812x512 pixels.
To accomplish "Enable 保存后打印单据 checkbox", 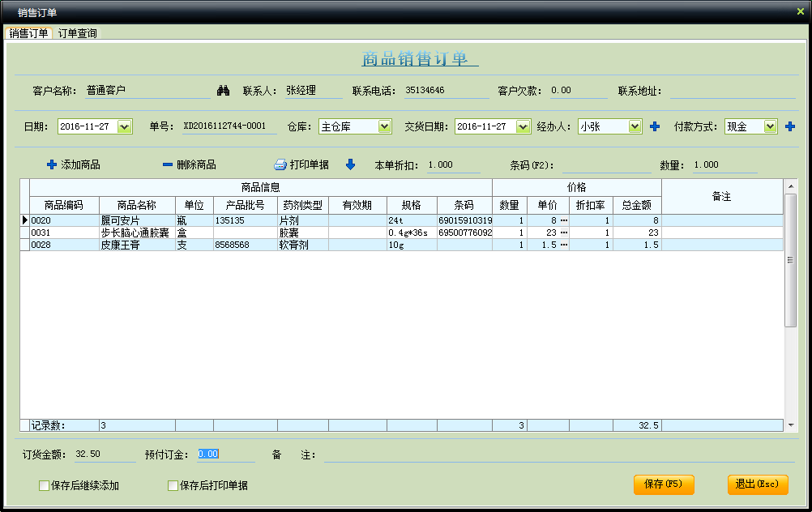I will pos(173,485).
